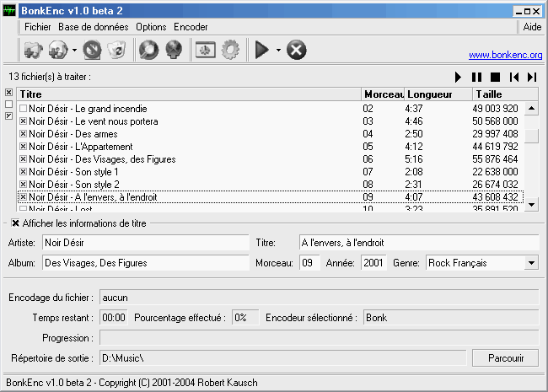
Task: Skip to the next track
Action: coord(532,77)
